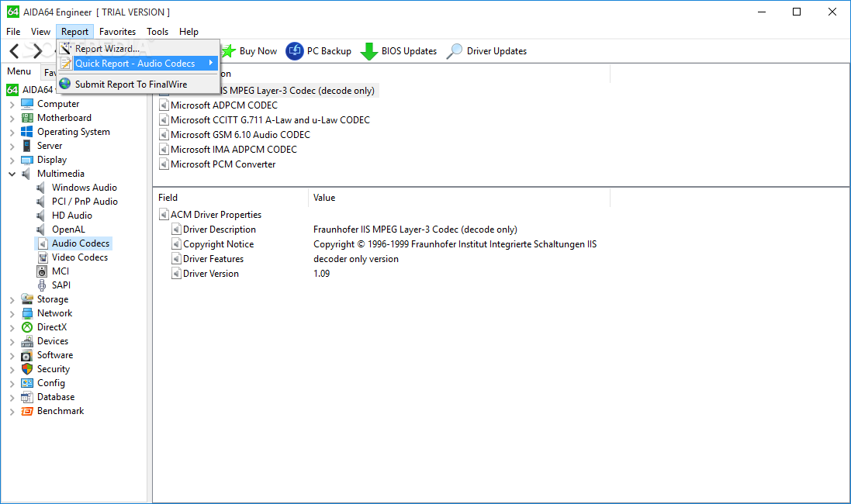
Task: Click the Multimedia speaker icon
Action: click(x=26, y=174)
